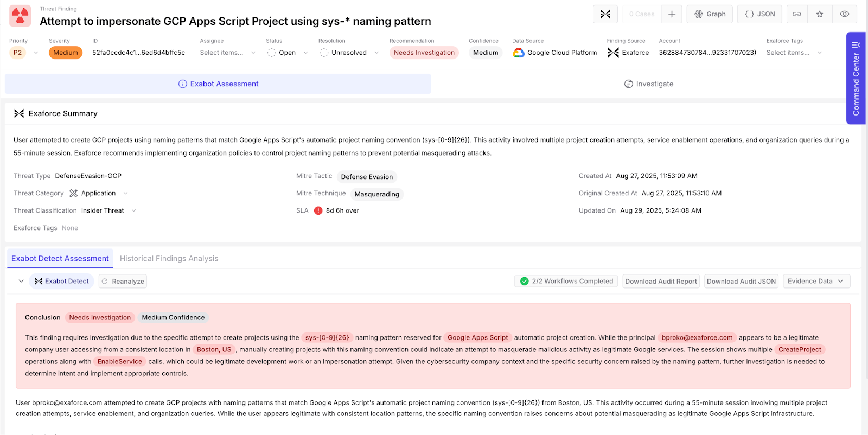The height and width of the screenshot is (435, 868).
Task: Switch to the Investigate tab
Action: [649, 84]
